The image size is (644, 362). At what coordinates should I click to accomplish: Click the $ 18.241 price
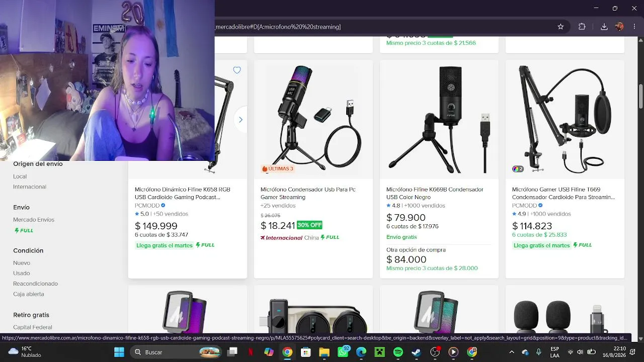[278, 225]
